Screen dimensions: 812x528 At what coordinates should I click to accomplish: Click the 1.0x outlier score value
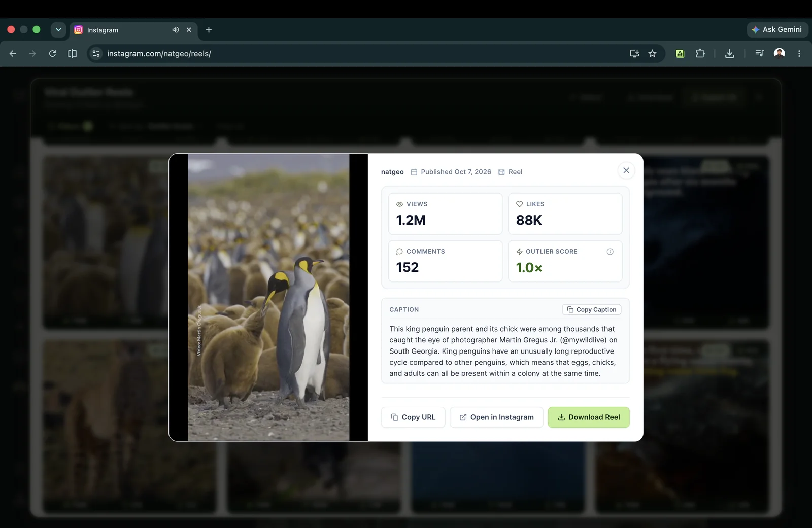point(529,267)
